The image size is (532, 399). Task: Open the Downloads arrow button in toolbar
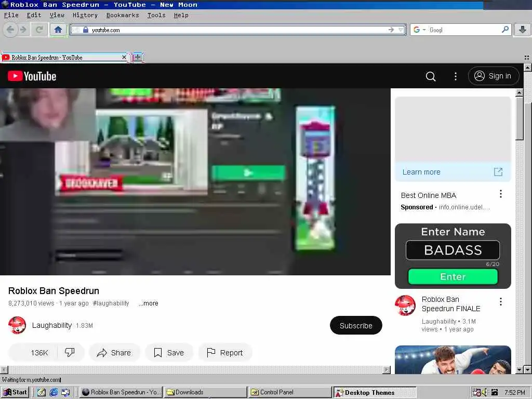tap(523, 30)
